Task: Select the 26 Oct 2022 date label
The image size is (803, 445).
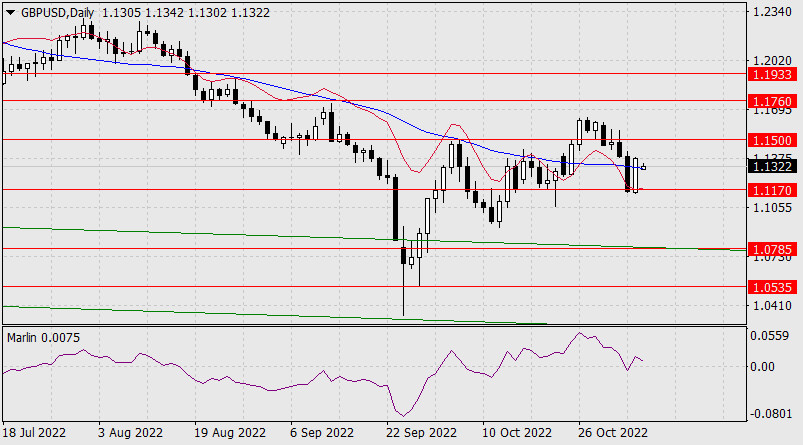Action: 613,433
